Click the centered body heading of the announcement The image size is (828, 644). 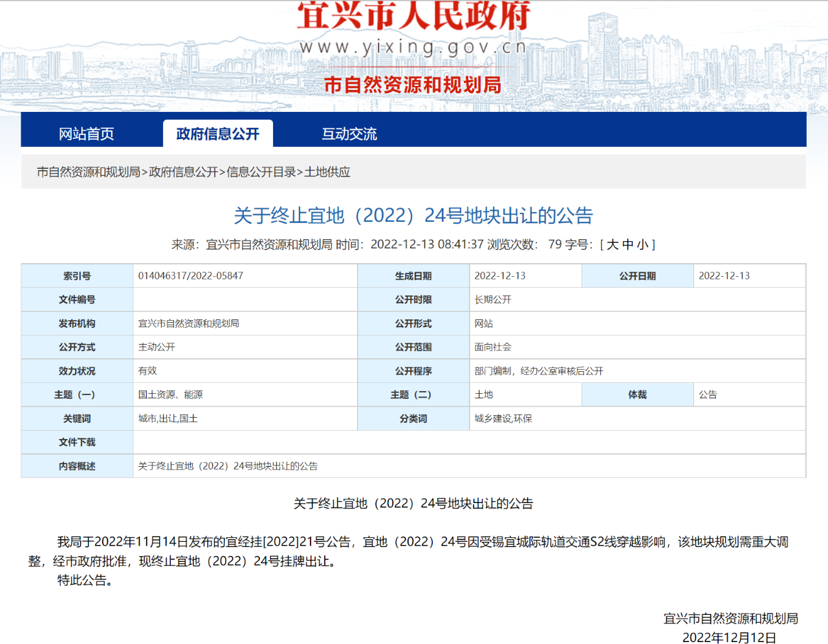pyautogui.click(x=413, y=504)
